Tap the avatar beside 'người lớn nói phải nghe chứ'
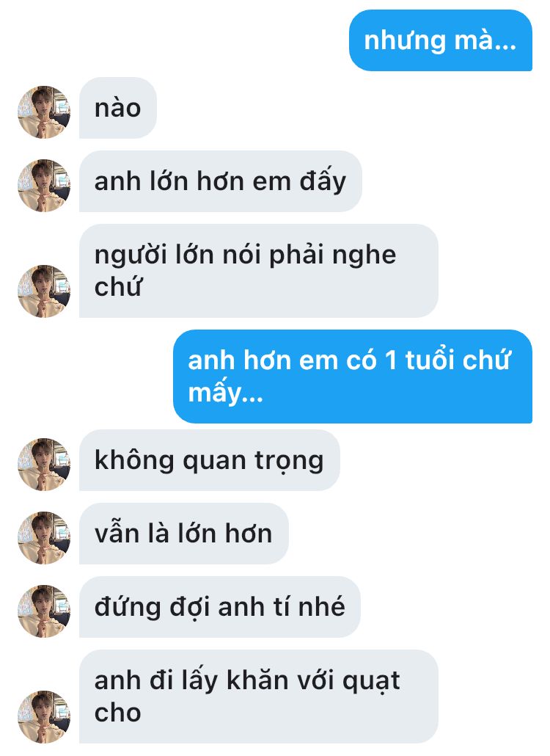 click(44, 291)
